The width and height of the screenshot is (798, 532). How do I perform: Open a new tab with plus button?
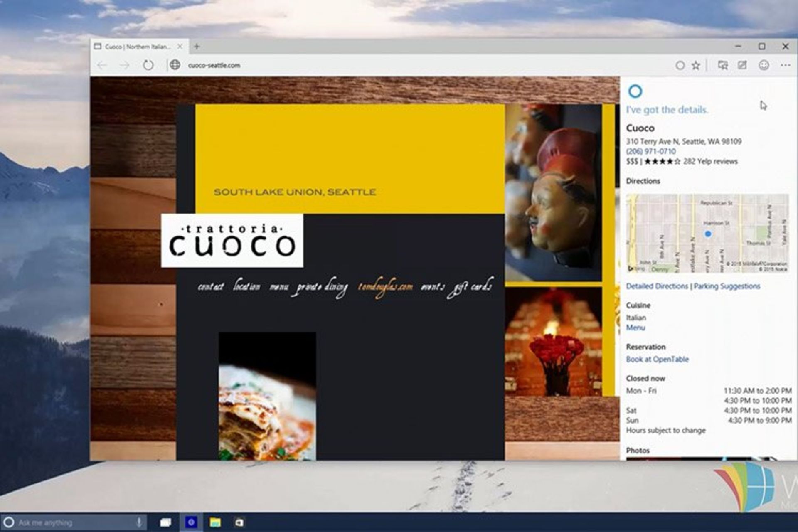click(197, 47)
